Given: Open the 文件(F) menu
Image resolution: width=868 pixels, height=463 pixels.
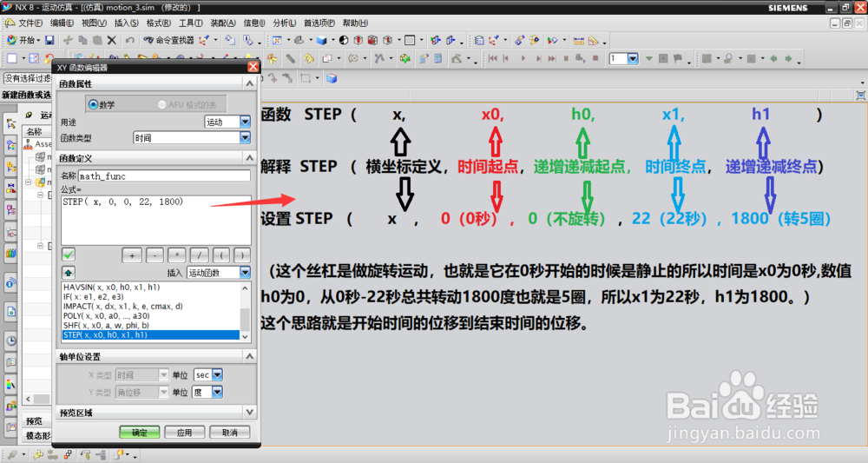Looking at the screenshot, I should click(x=30, y=23).
